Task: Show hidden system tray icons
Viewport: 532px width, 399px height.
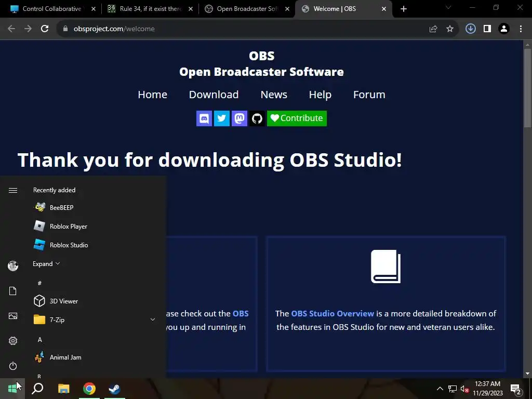Action: pos(440,389)
